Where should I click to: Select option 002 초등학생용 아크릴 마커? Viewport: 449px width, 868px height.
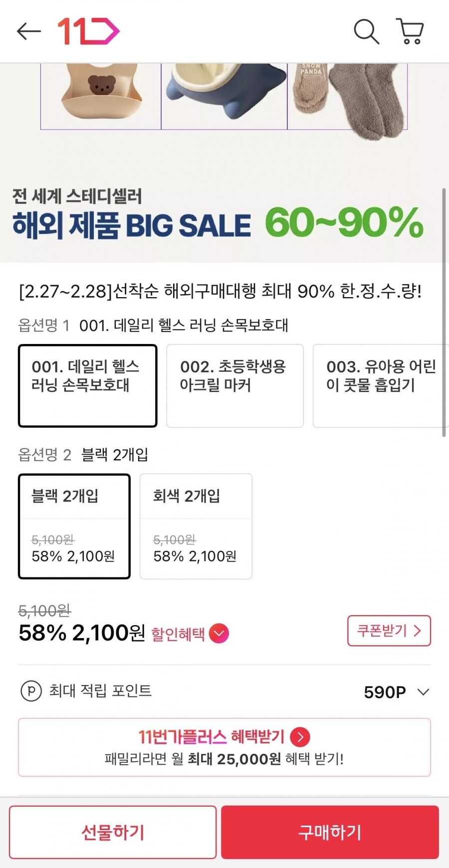[x=234, y=385]
